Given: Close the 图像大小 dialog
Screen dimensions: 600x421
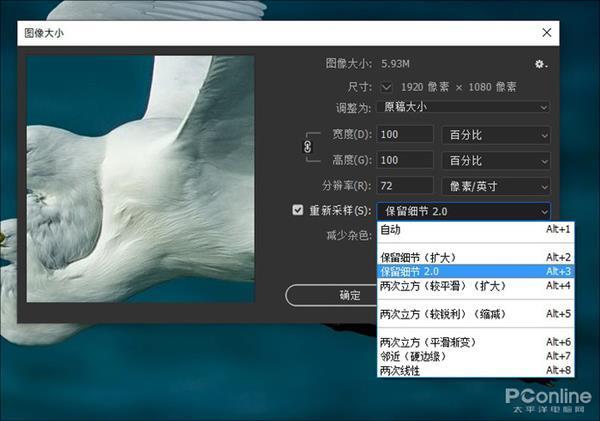Looking at the screenshot, I should click(547, 33).
